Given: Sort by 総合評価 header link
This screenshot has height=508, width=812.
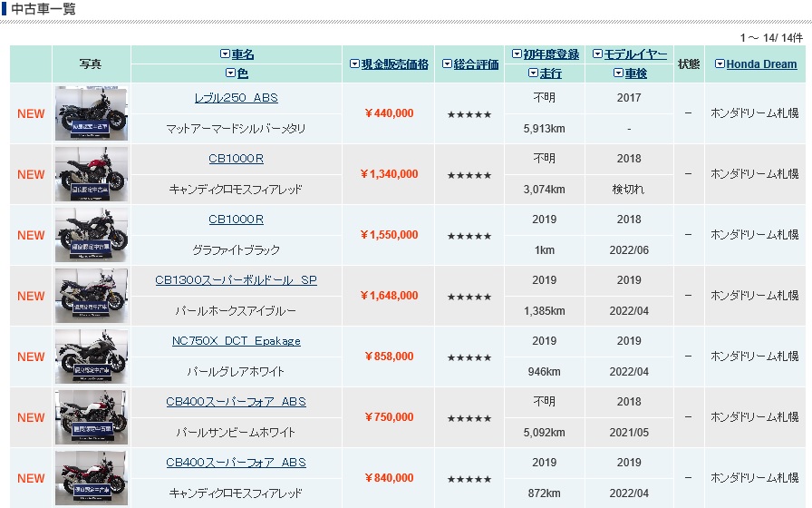Looking at the screenshot, I should [x=476, y=64].
